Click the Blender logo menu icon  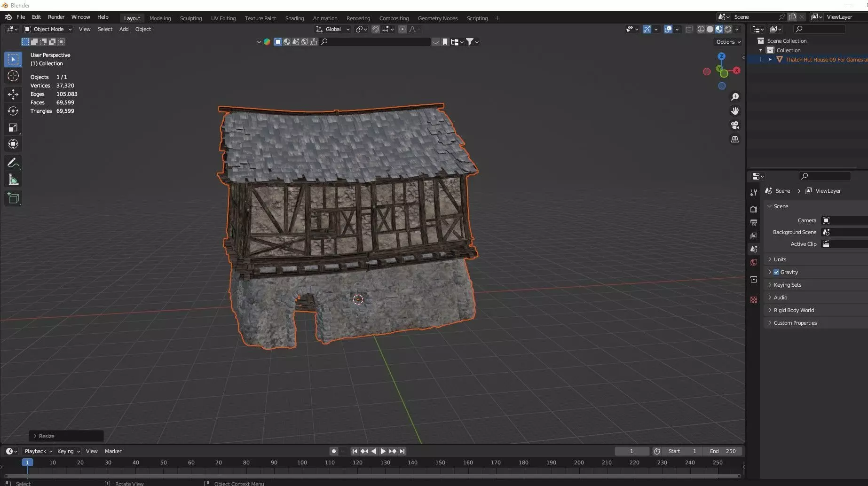pos(8,17)
